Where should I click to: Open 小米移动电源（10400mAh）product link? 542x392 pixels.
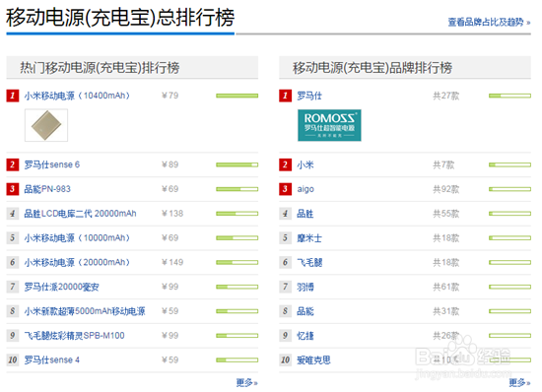click(x=77, y=96)
